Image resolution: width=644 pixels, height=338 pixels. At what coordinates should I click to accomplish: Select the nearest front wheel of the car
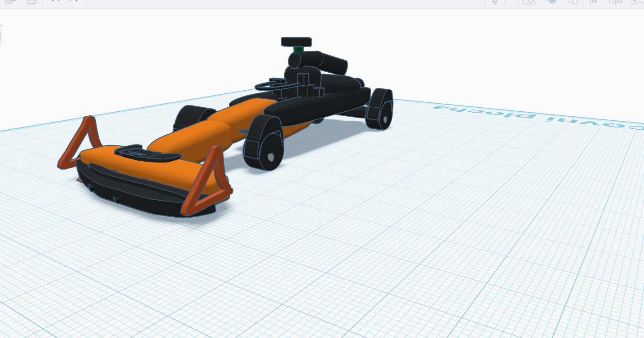pos(263,143)
